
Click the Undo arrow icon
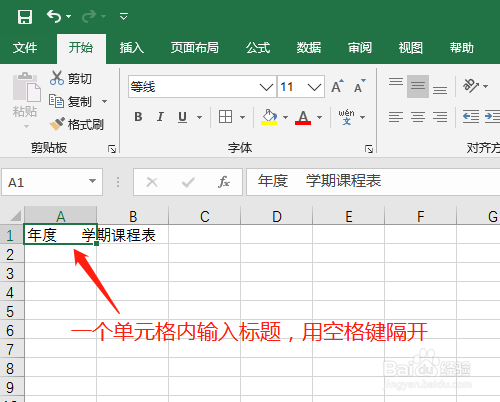click(54, 16)
